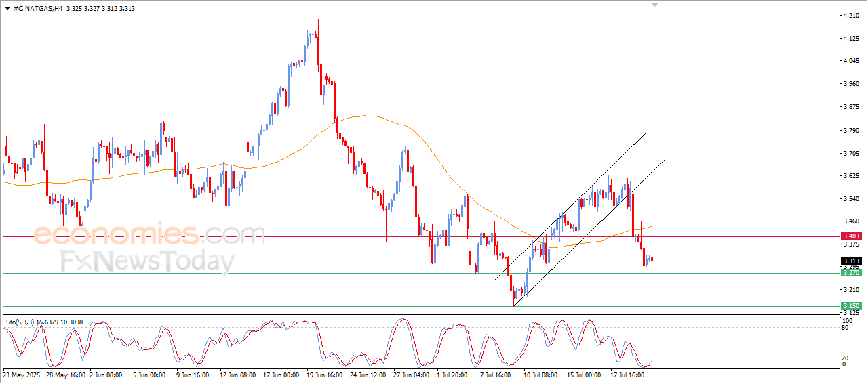Click the 3.790 price scale label

pos(852,130)
